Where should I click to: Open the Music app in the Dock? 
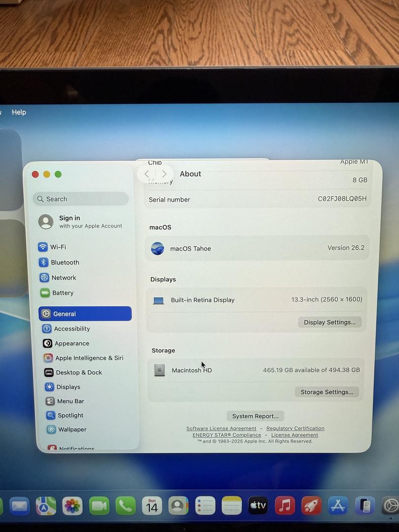coord(285,505)
